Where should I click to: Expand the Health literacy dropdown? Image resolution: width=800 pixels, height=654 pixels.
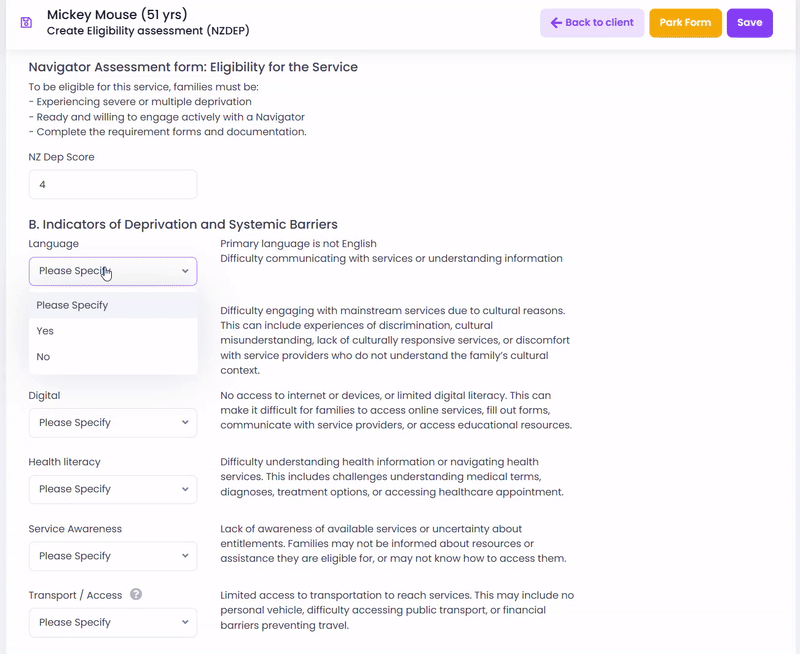click(x=113, y=489)
